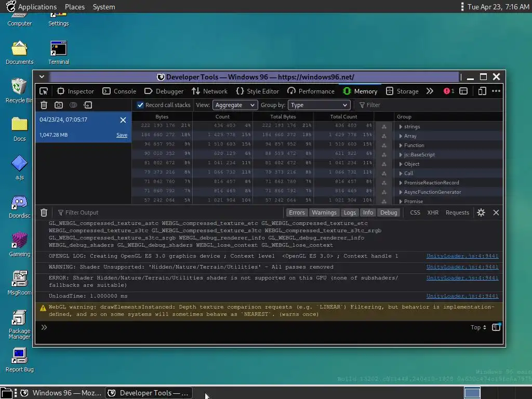This screenshot has height=399, width=532.
Task: Open the Top context selector
Action: pyautogui.click(x=478, y=327)
